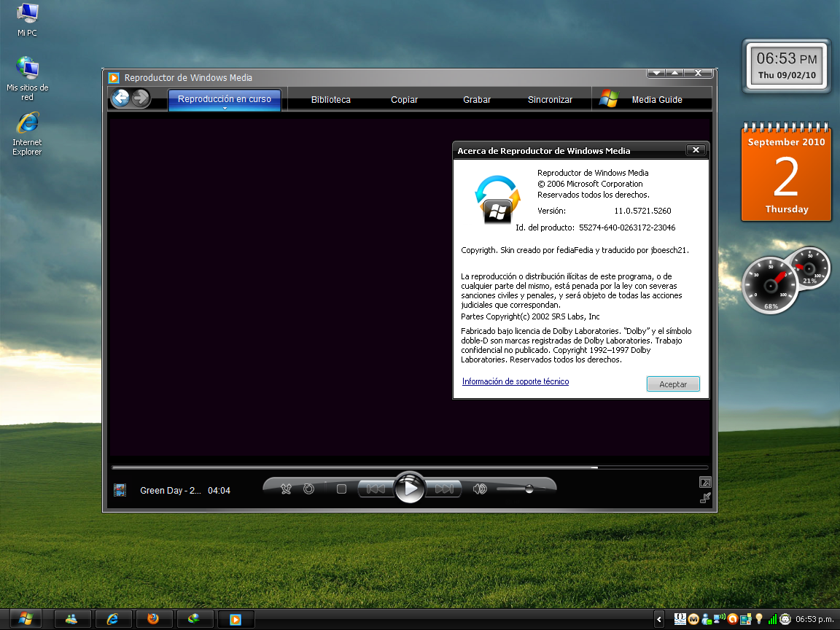Open the Media Guide tab
The image size is (840, 630).
pos(657,100)
